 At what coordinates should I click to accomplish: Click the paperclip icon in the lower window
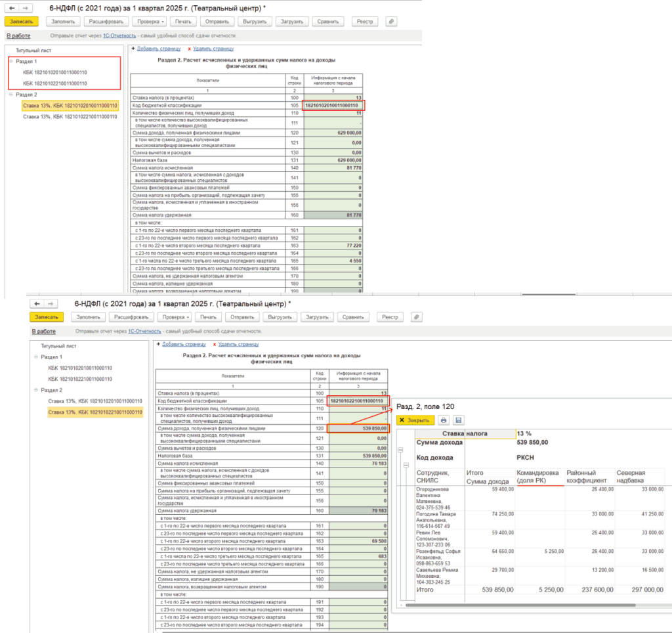coord(415,317)
